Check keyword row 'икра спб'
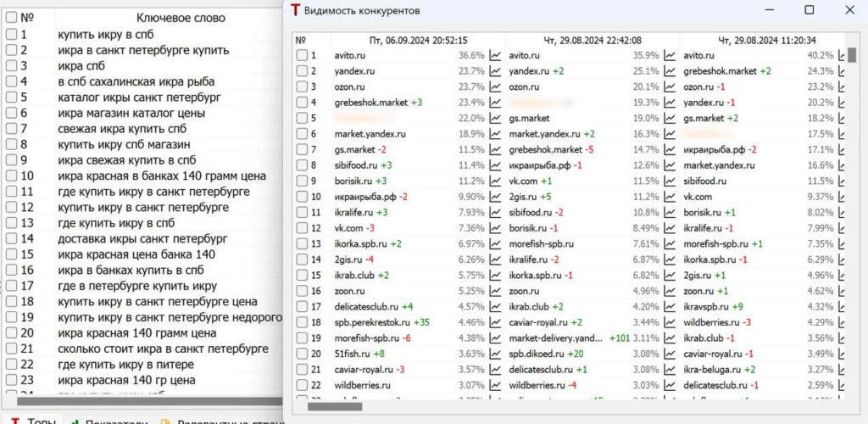The width and height of the screenshot is (868, 424). 12,66
